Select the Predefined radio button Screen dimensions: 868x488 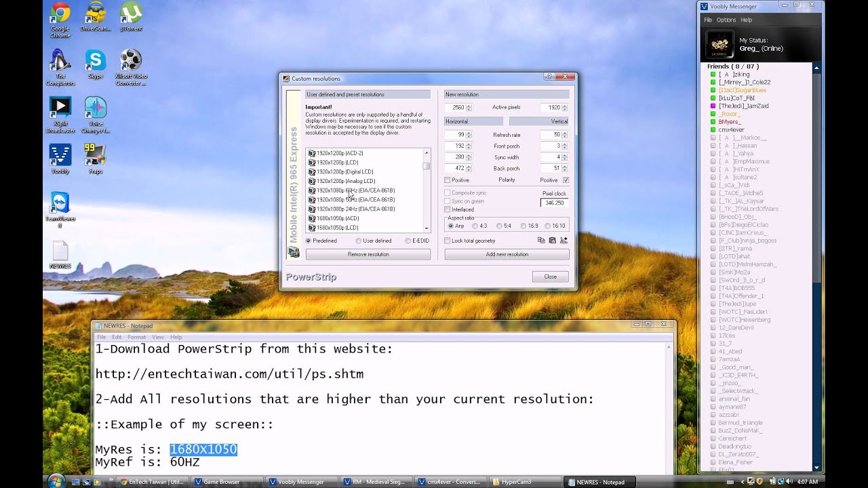309,241
